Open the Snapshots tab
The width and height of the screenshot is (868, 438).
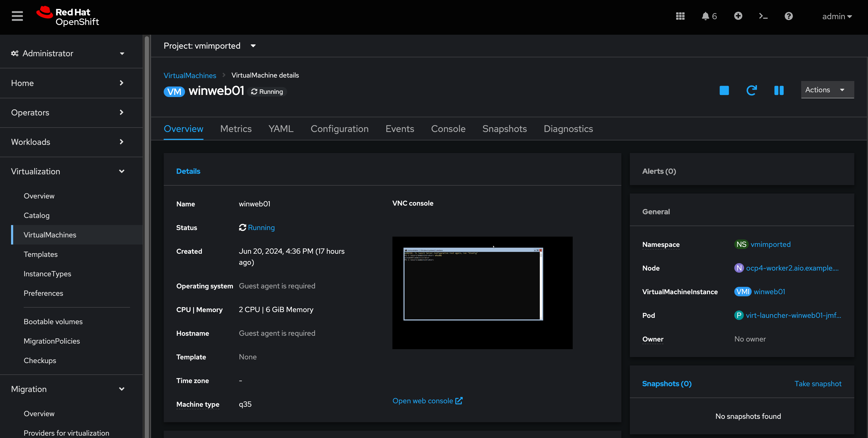(505, 129)
